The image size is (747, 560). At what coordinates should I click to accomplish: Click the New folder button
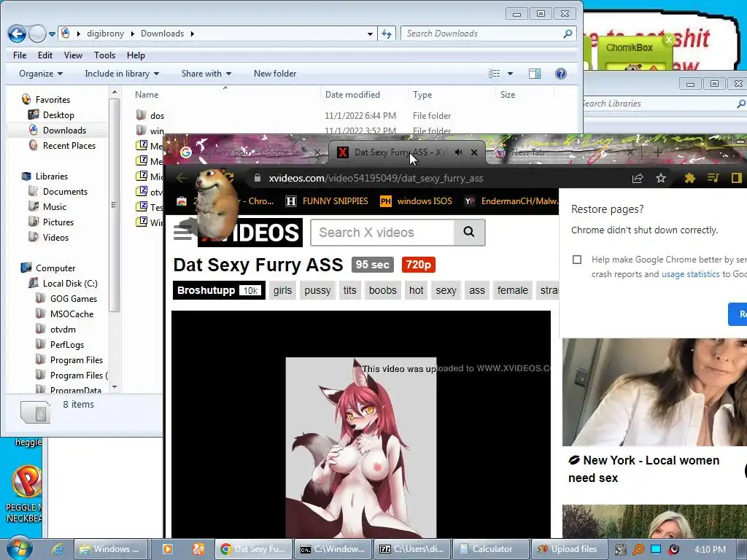point(275,74)
